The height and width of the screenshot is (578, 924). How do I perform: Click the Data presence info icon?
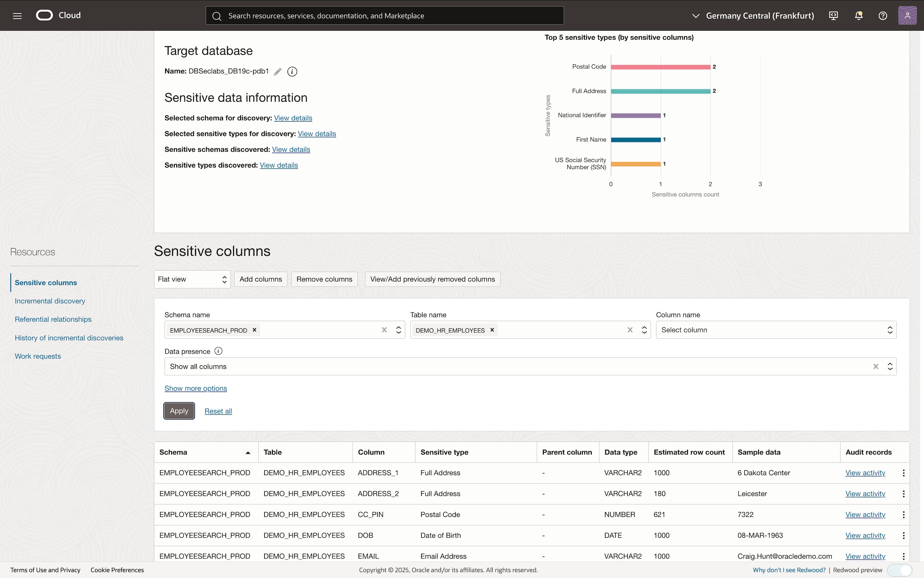pyautogui.click(x=218, y=351)
